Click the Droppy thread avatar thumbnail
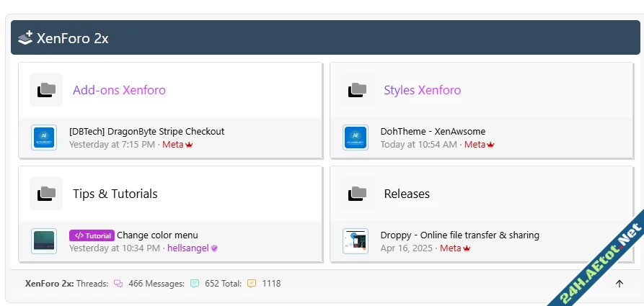Image resolution: width=644 pixels, height=306 pixels. pyautogui.click(x=356, y=241)
